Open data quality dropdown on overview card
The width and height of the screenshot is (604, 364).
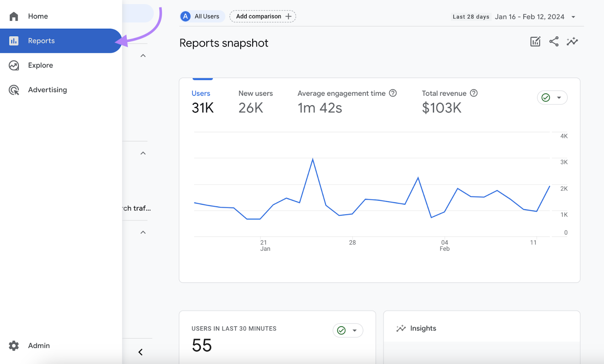[x=552, y=98]
